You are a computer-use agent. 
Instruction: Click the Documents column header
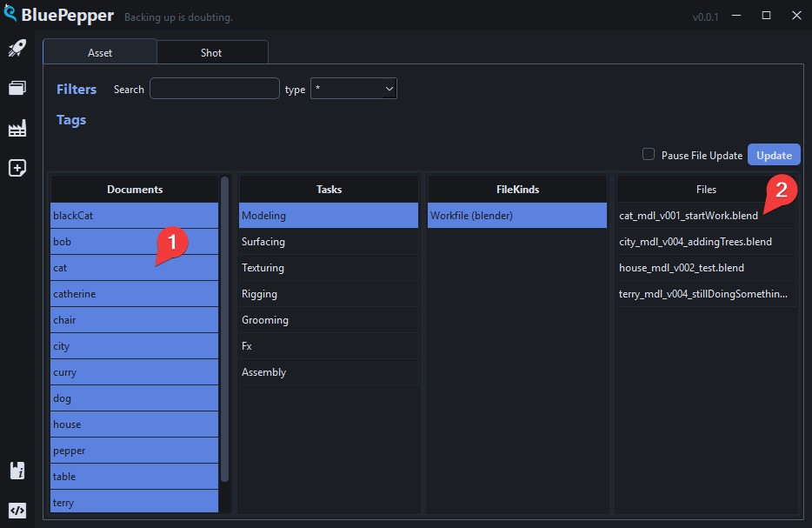(134, 189)
